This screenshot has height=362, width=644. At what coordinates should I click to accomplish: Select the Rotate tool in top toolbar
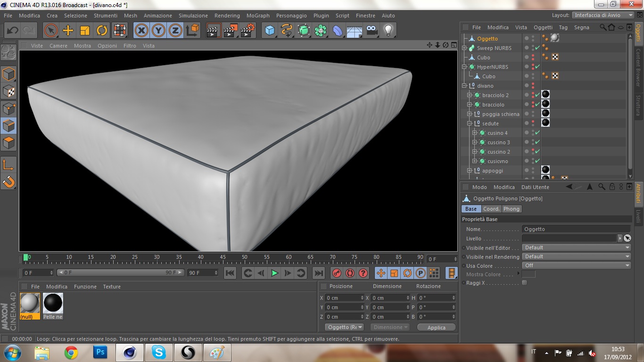pyautogui.click(x=102, y=31)
